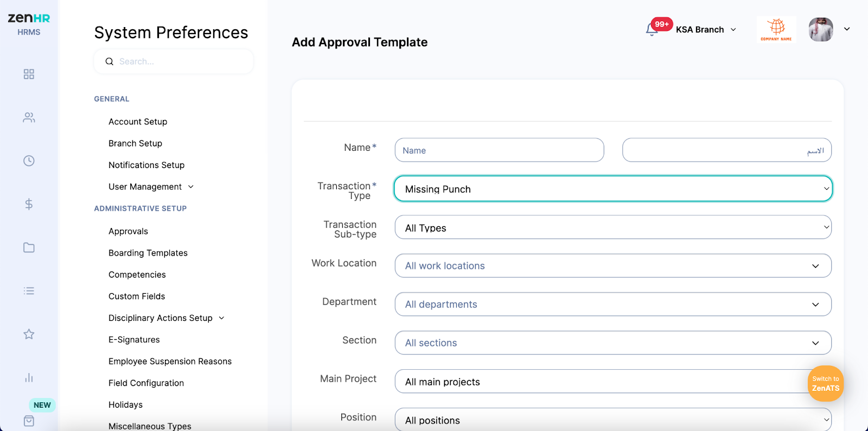The height and width of the screenshot is (431, 868).
Task: Open the star icon in sidebar
Action: (29, 334)
